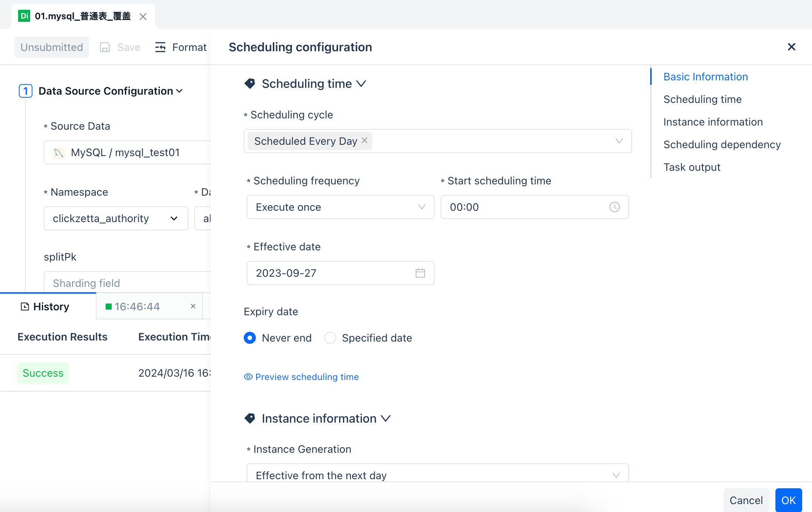The image size is (812, 512).
Task: Click the Cancel button
Action: click(x=746, y=500)
